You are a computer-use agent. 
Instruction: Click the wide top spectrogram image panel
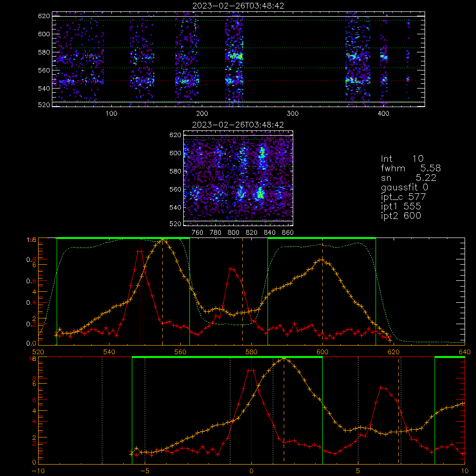(238, 59)
